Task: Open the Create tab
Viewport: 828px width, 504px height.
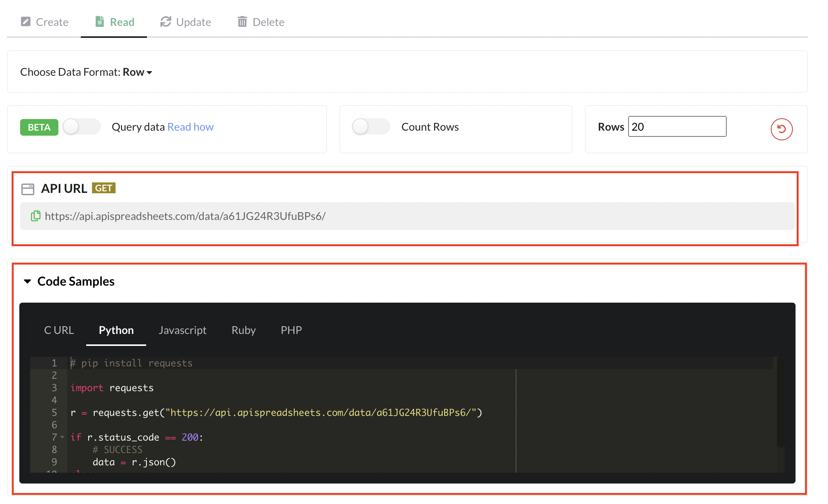Action: point(44,22)
